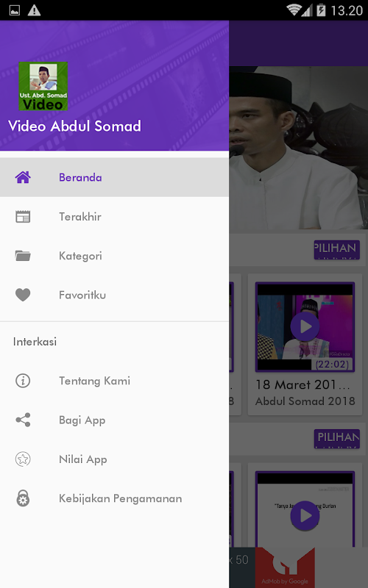Open the Kategori folder icon
The width and height of the screenshot is (368, 588).
[x=23, y=256]
